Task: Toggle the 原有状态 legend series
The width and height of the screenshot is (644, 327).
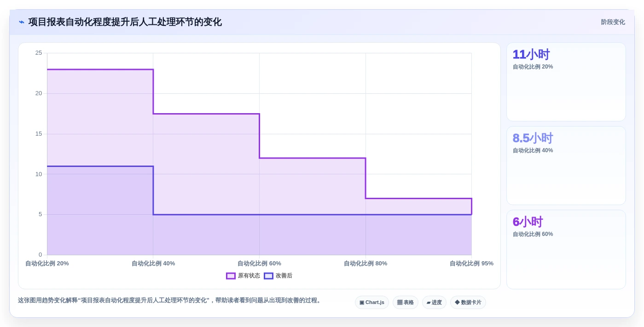Action: [x=243, y=276]
